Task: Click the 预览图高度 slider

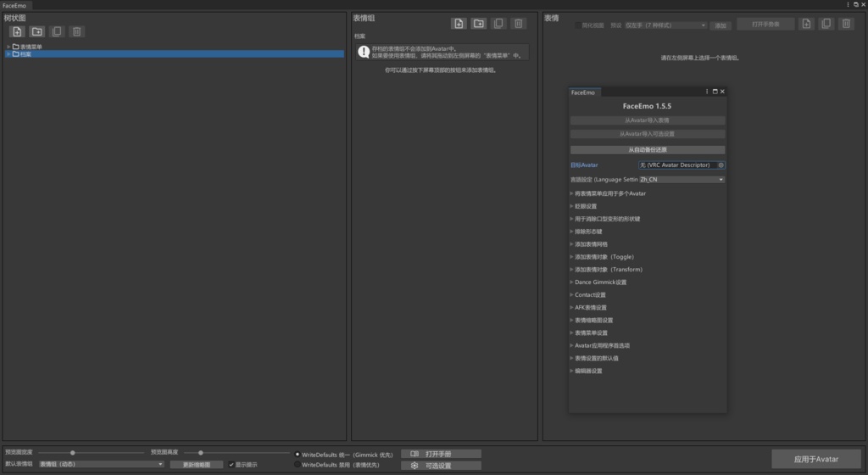Action: click(236, 453)
